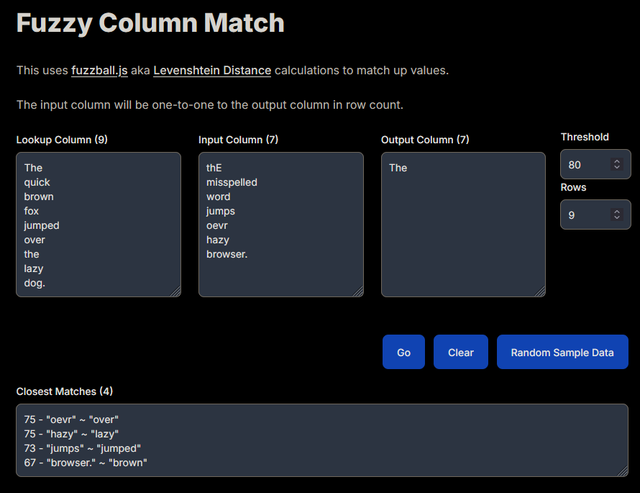The width and height of the screenshot is (640, 493).
Task: Click "word" in the Input Column
Action: (x=218, y=196)
